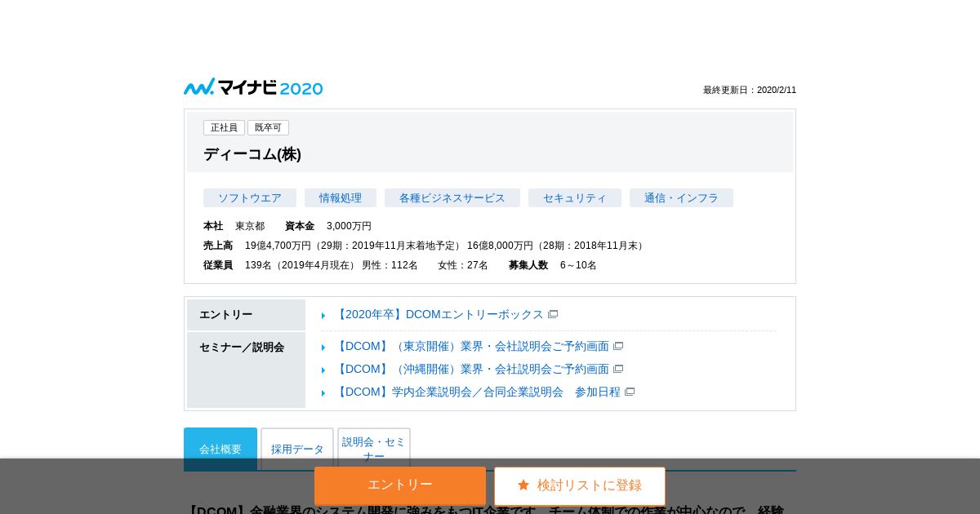The image size is (980, 514).
Task: Open the マイナビ2020 logo homepage
Action: [x=253, y=87]
